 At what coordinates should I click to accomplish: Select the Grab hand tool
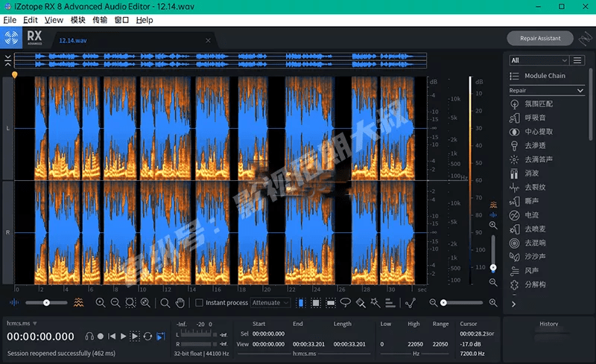[180, 303]
